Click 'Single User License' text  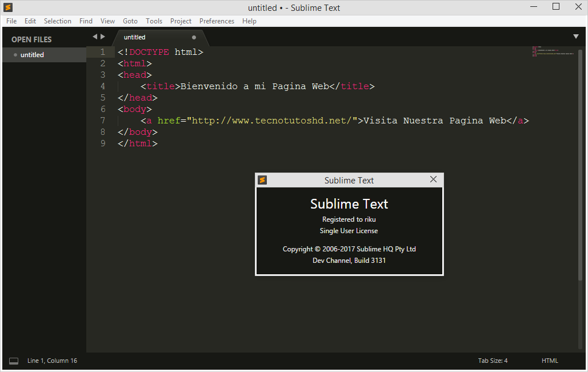(349, 231)
